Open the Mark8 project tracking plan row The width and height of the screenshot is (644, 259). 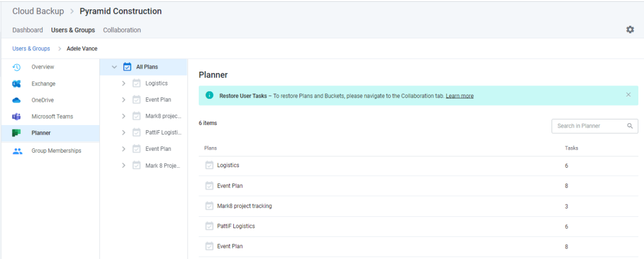(x=418, y=206)
